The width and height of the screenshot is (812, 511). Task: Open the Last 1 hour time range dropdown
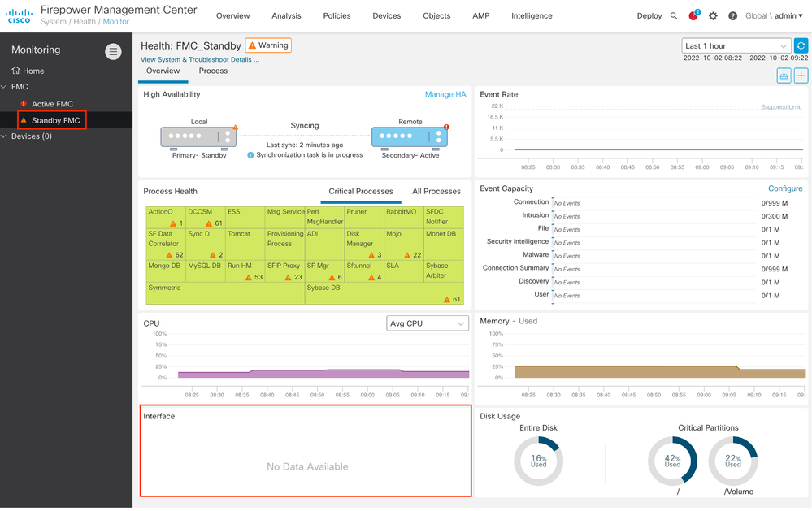point(736,45)
